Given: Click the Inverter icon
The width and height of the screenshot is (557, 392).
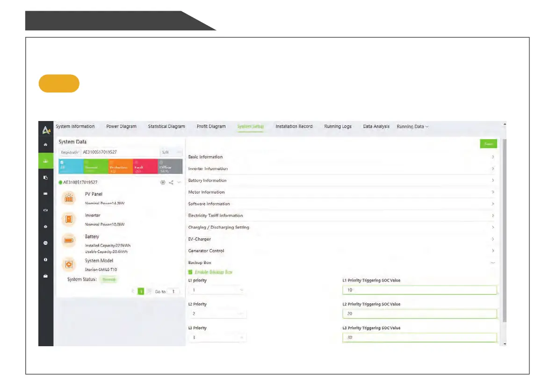Looking at the screenshot, I should click(69, 219).
